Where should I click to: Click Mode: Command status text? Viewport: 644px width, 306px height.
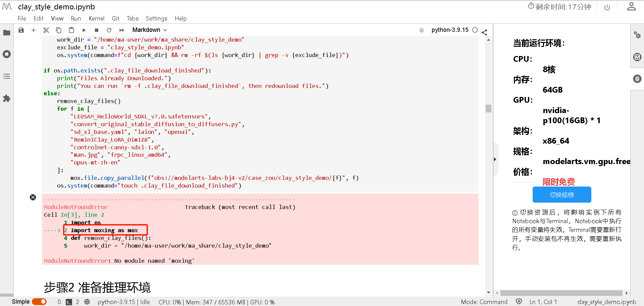[x=484, y=302]
